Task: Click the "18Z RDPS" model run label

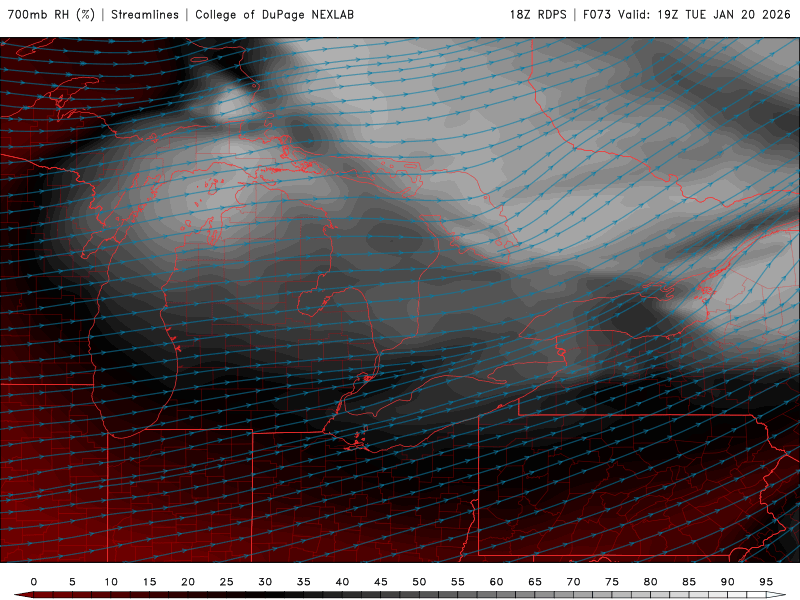Action: point(538,14)
